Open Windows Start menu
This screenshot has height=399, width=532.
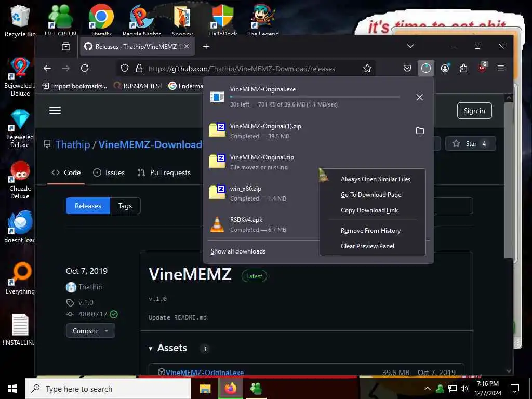[12, 389]
